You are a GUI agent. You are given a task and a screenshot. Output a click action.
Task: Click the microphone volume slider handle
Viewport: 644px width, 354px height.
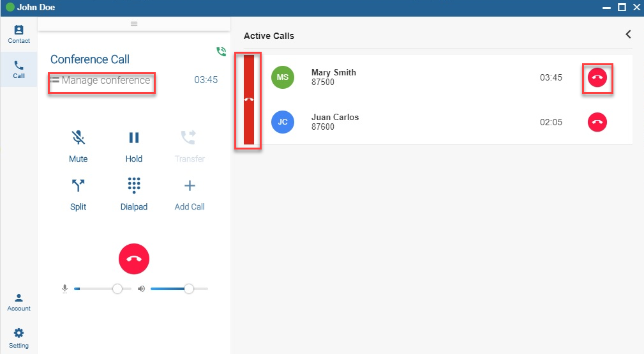pyautogui.click(x=117, y=289)
